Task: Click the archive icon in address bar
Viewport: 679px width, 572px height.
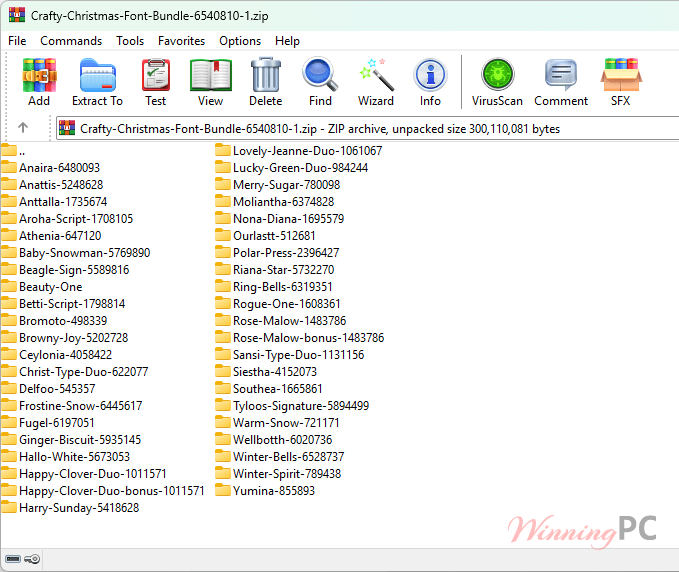Action: click(x=67, y=128)
